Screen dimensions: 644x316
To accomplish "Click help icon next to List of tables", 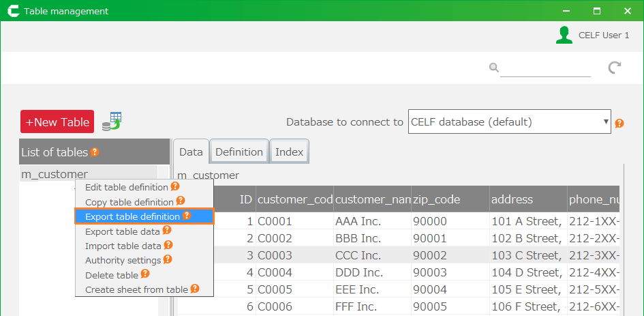I will coord(95,152).
